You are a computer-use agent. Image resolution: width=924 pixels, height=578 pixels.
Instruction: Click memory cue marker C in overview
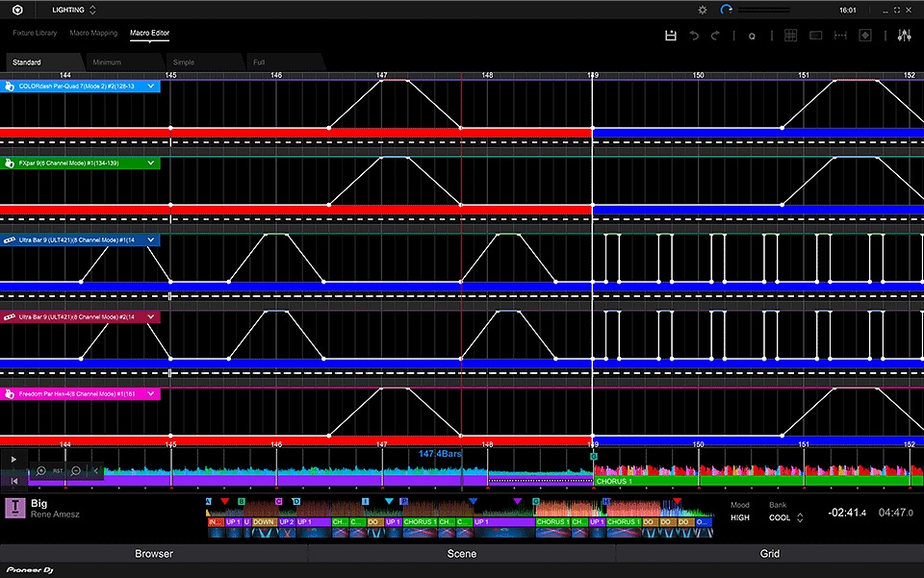[279, 501]
